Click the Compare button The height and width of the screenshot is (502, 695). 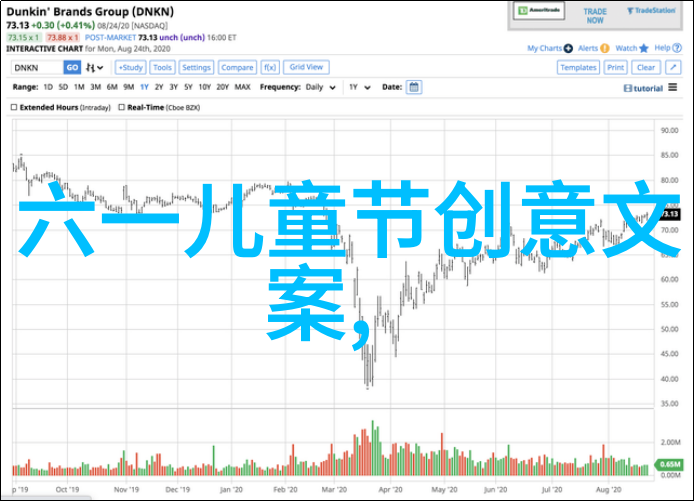[237, 68]
